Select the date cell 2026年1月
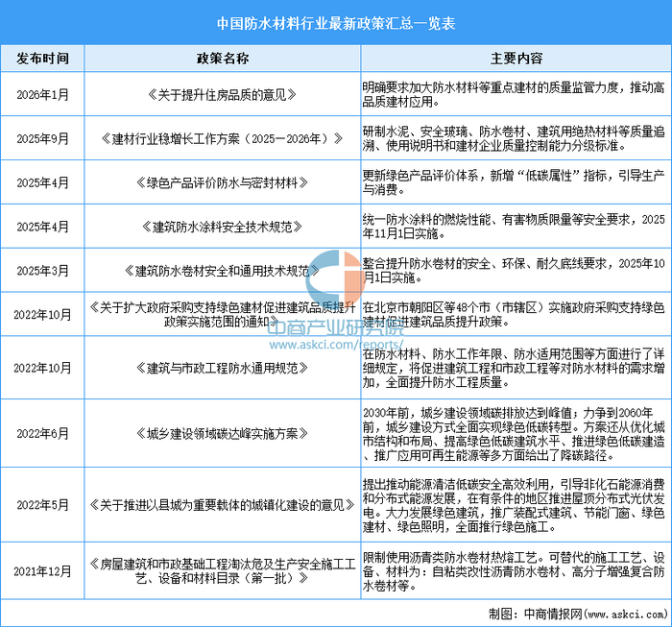Screen dimensions: 672x627 pos(42,94)
